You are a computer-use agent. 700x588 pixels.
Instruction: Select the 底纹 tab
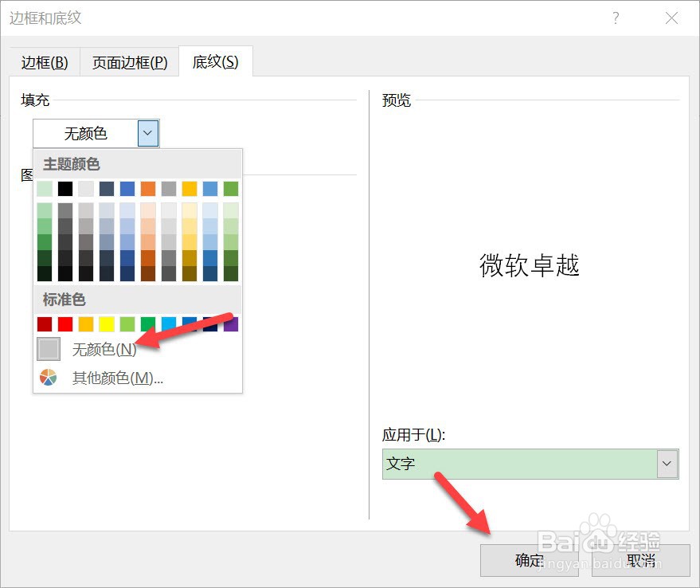coord(213,61)
